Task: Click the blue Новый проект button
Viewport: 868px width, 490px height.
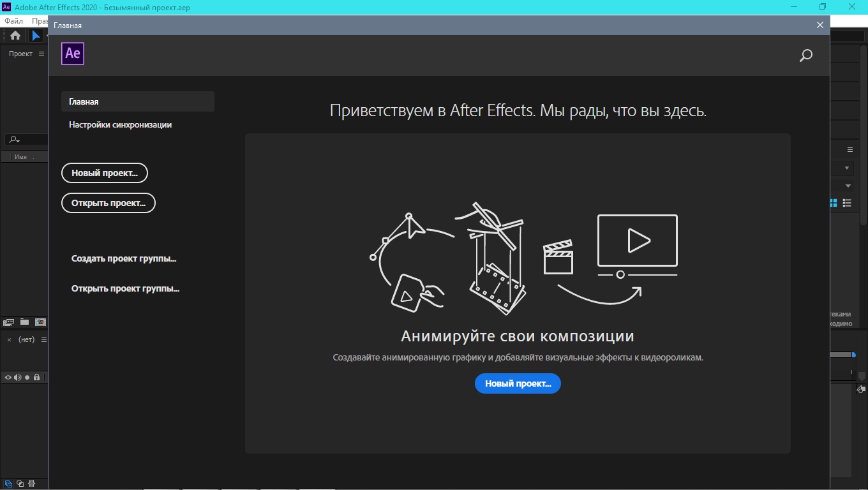Action: (518, 383)
